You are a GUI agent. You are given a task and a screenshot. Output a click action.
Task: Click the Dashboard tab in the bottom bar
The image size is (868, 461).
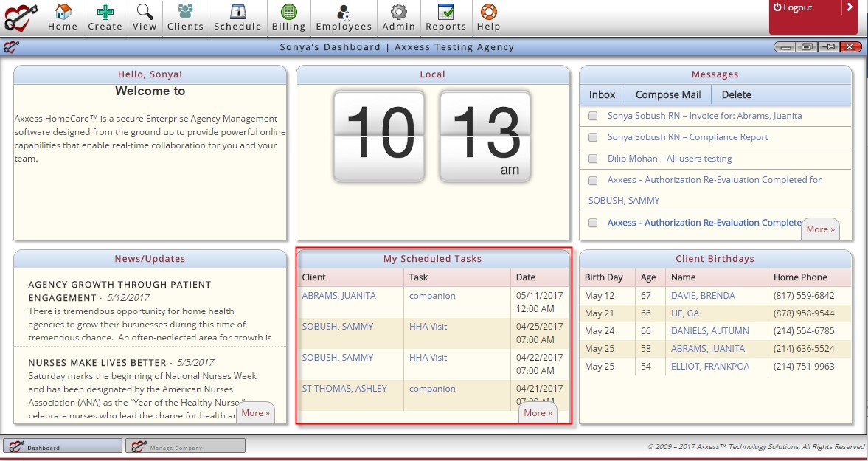tap(63, 446)
